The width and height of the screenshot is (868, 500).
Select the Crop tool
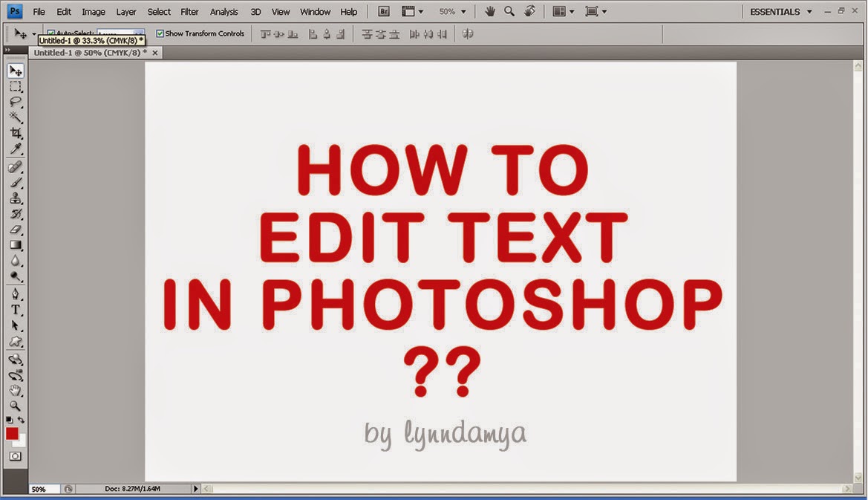point(16,133)
